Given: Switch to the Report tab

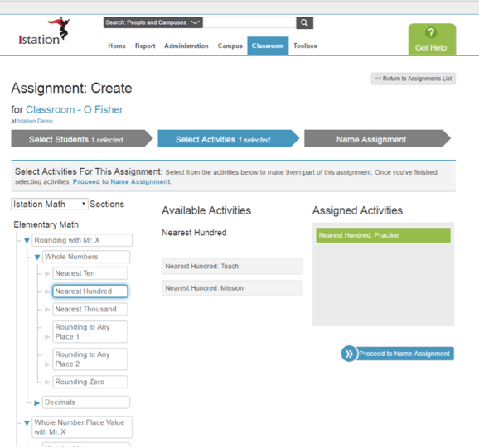Looking at the screenshot, I should click(145, 46).
